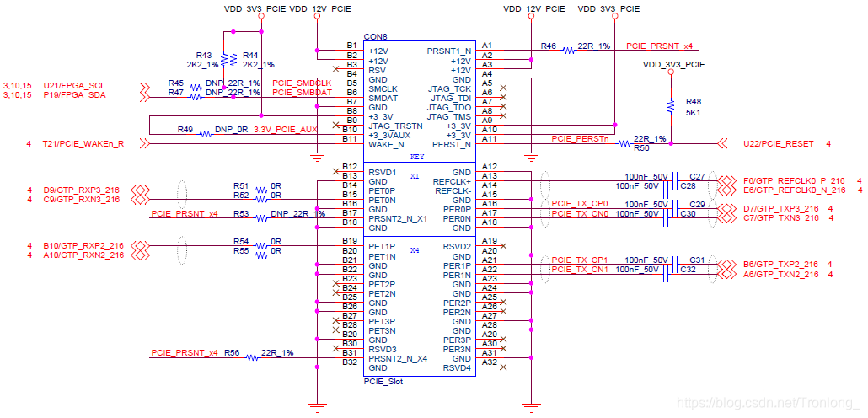This screenshot has height=418, width=868.
Task: Click the U22/PCIE_RESET signal label
Action: click(779, 144)
